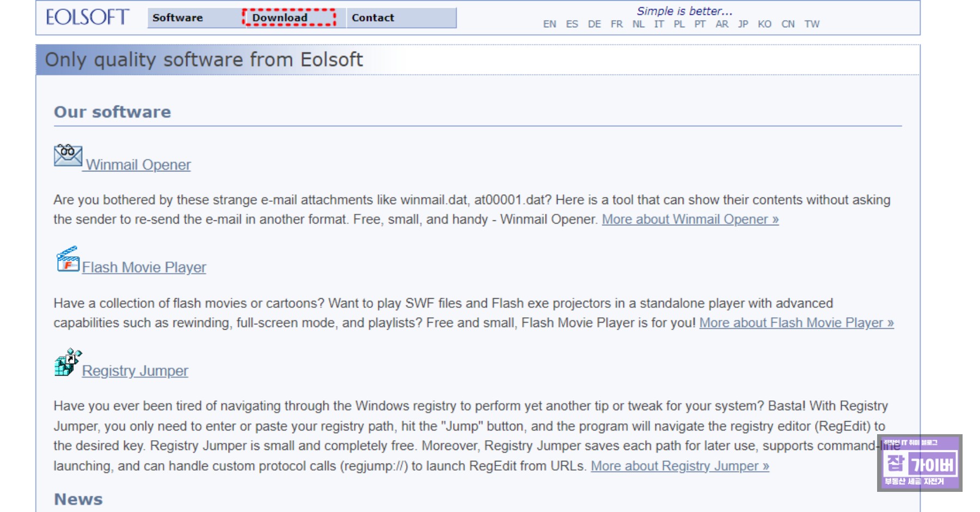Switch language to TW

[812, 24]
